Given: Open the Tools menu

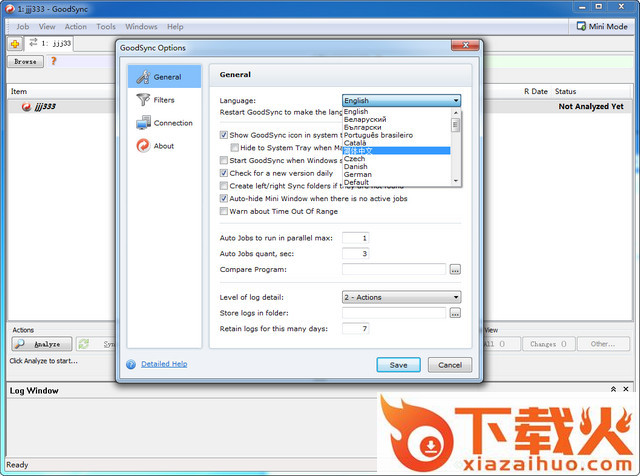Looking at the screenshot, I should coord(106,27).
